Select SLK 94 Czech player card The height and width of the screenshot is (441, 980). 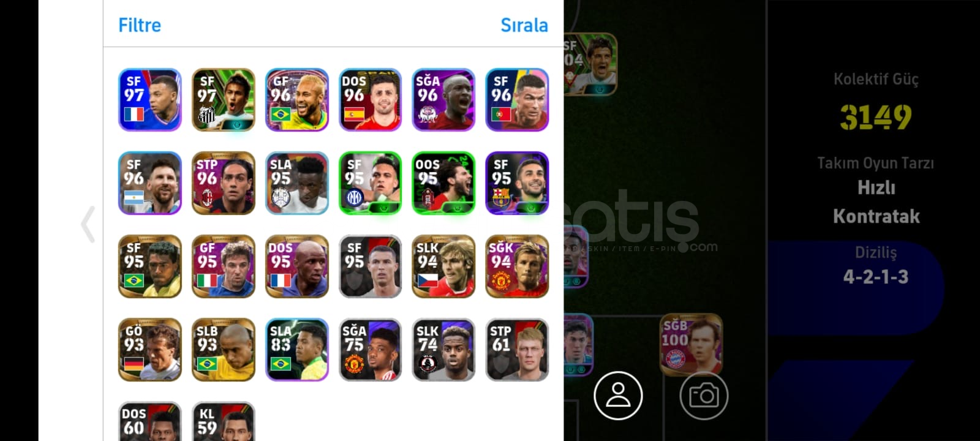click(443, 266)
